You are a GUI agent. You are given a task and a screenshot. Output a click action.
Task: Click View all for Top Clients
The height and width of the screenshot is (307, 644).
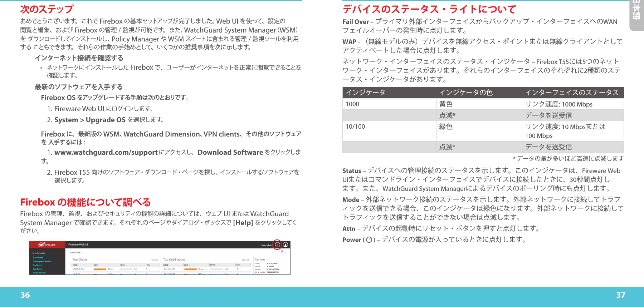[155, 260]
